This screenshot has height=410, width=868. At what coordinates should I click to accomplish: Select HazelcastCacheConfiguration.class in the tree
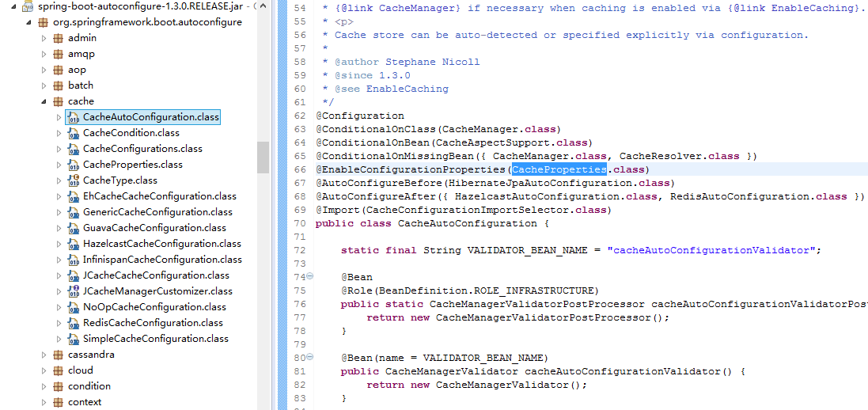(x=162, y=244)
